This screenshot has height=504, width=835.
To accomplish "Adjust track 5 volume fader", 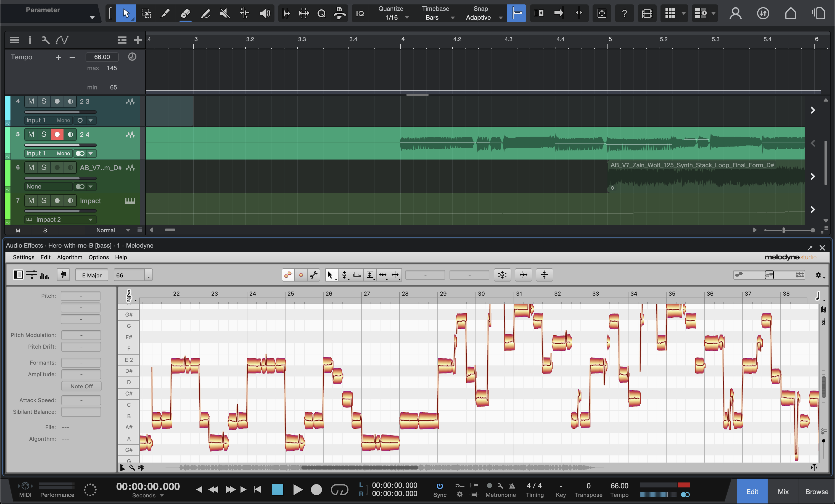I will click(x=60, y=145).
